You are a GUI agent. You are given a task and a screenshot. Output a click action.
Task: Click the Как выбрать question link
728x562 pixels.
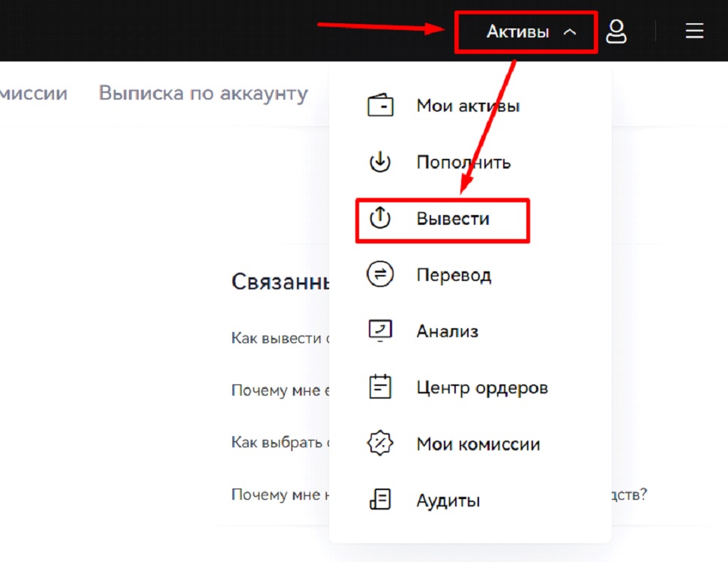click(281, 442)
